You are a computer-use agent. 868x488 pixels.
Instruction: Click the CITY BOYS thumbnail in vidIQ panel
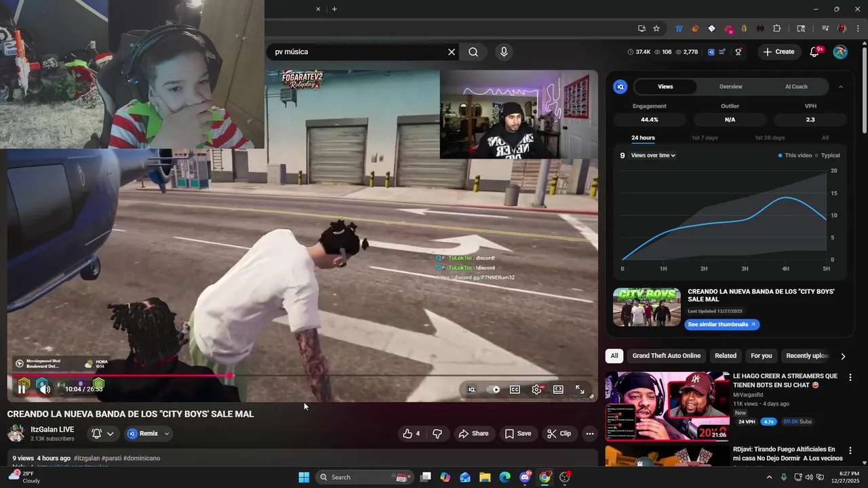[x=647, y=307]
